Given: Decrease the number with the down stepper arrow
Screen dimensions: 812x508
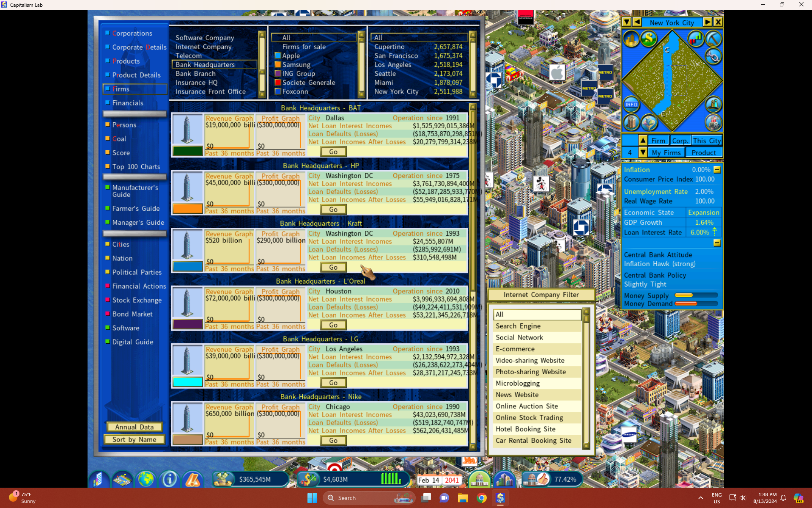Looking at the screenshot, I should click(x=642, y=152).
